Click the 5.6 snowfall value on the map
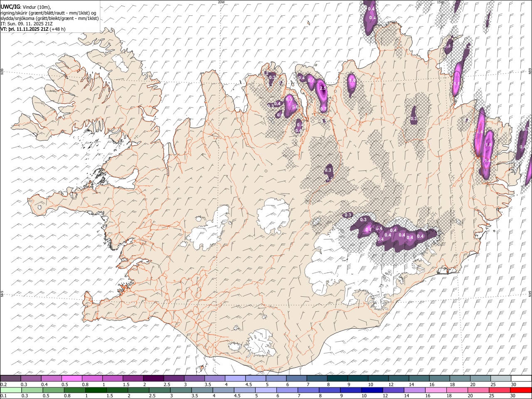This screenshot has width=532, height=399. pos(296,107)
